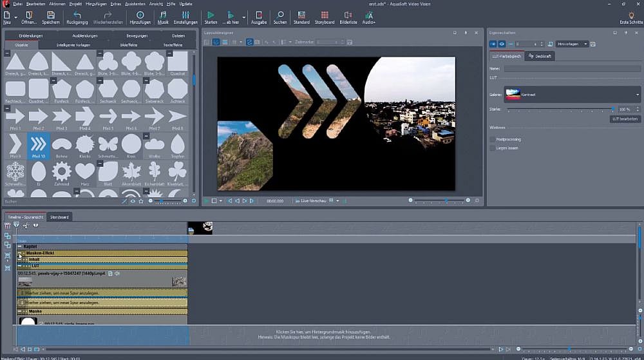Image resolution: width=644 pixels, height=360 pixels.
Task: Collapse the Kapitel track in timeline
Action: point(20,247)
